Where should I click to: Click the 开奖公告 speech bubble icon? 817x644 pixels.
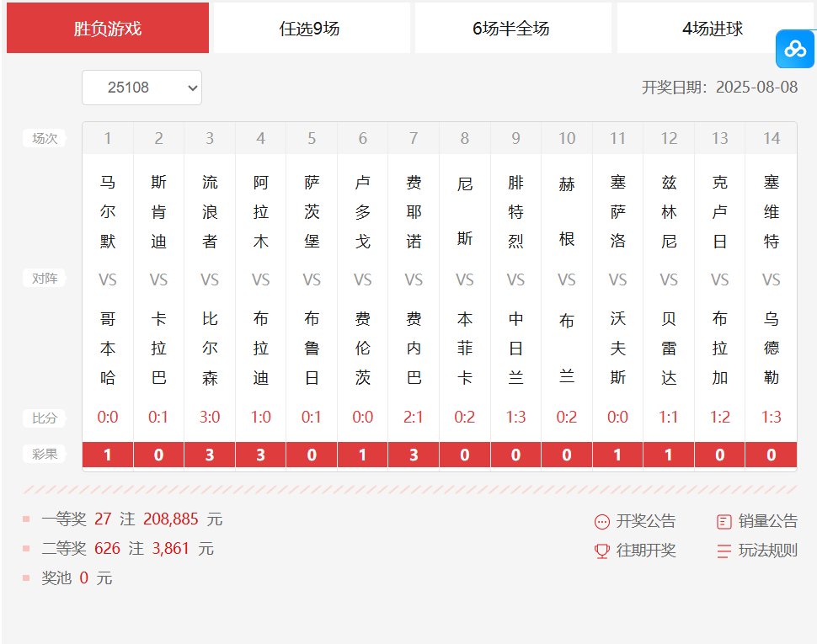(x=602, y=522)
